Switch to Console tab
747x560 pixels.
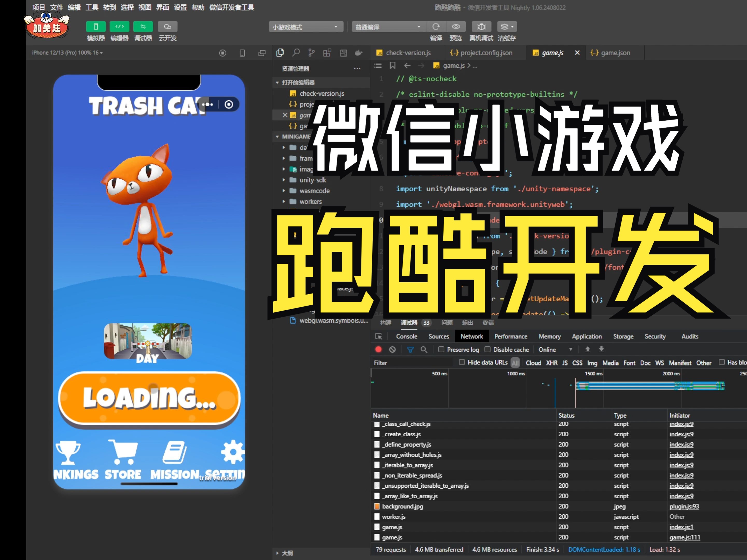[x=407, y=337]
